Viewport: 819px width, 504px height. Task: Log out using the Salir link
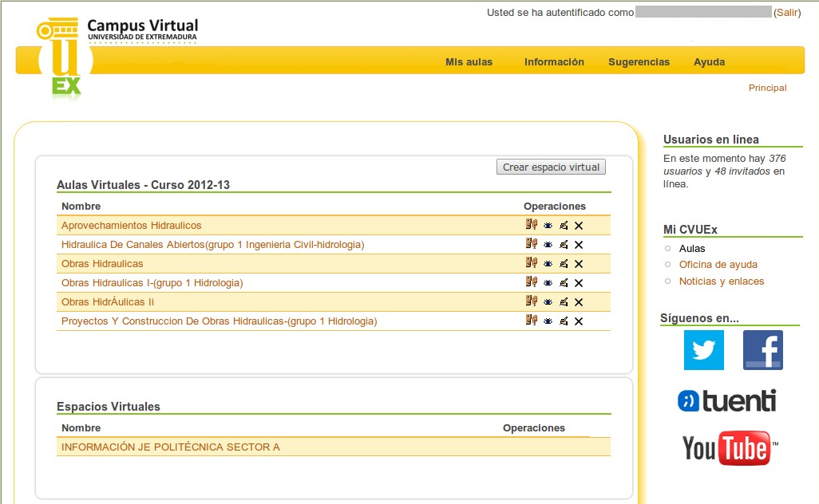tap(787, 13)
